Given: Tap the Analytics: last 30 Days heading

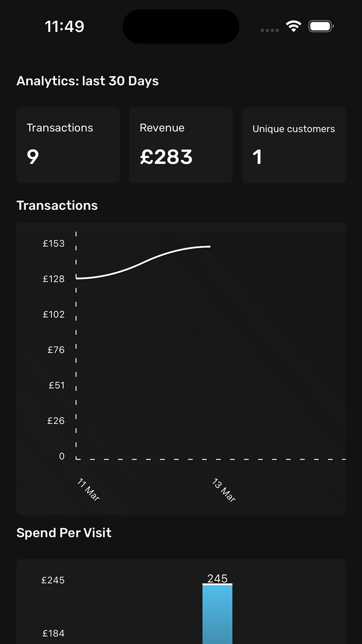Looking at the screenshot, I should 87,81.
